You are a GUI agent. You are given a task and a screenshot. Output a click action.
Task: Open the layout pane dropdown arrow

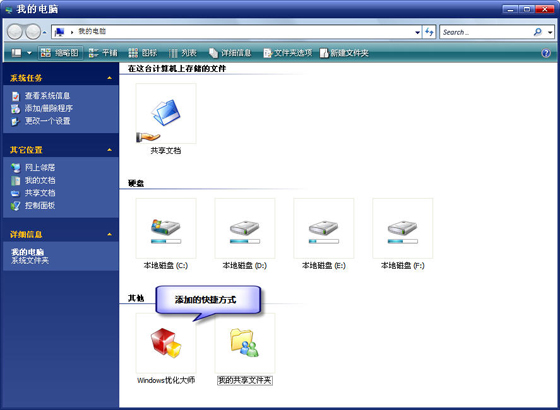pos(29,53)
